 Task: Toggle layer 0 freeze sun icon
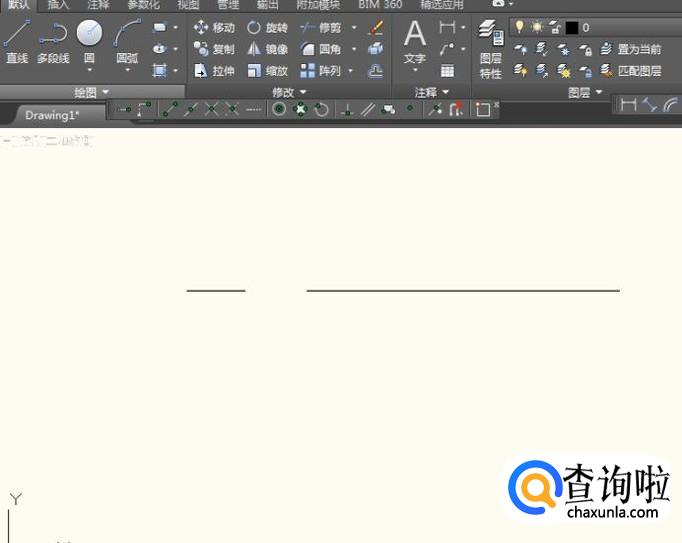pos(537,27)
